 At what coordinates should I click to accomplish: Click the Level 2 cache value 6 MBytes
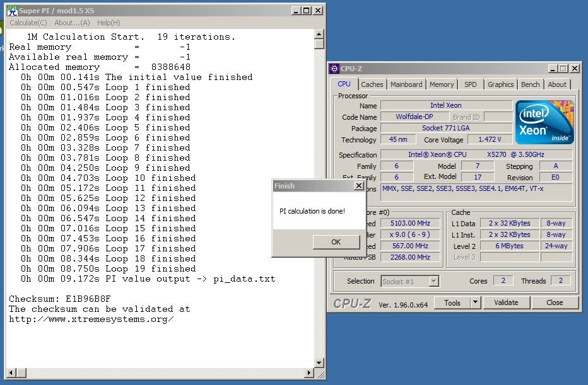[x=509, y=246]
